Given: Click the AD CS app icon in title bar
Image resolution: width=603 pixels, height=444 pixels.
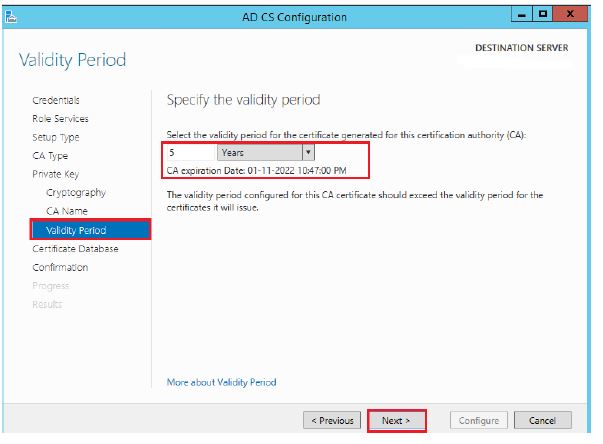Looking at the screenshot, I should pyautogui.click(x=11, y=17).
